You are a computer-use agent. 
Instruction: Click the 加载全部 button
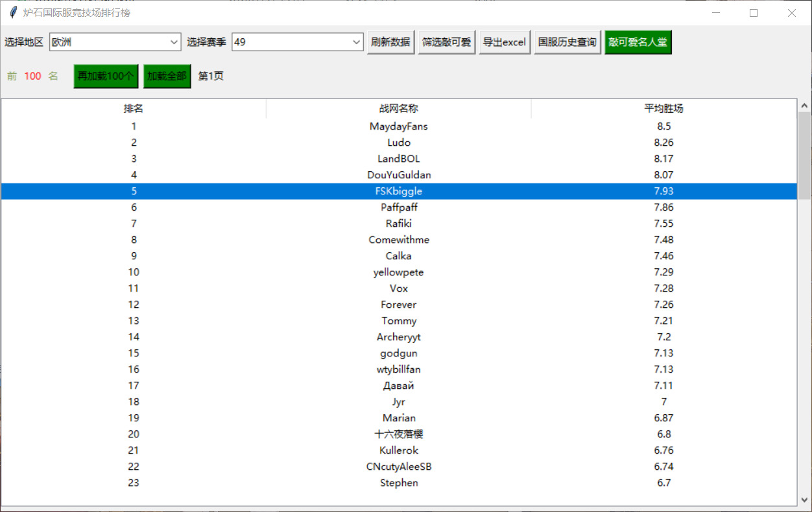pyautogui.click(x=167, y=76)
